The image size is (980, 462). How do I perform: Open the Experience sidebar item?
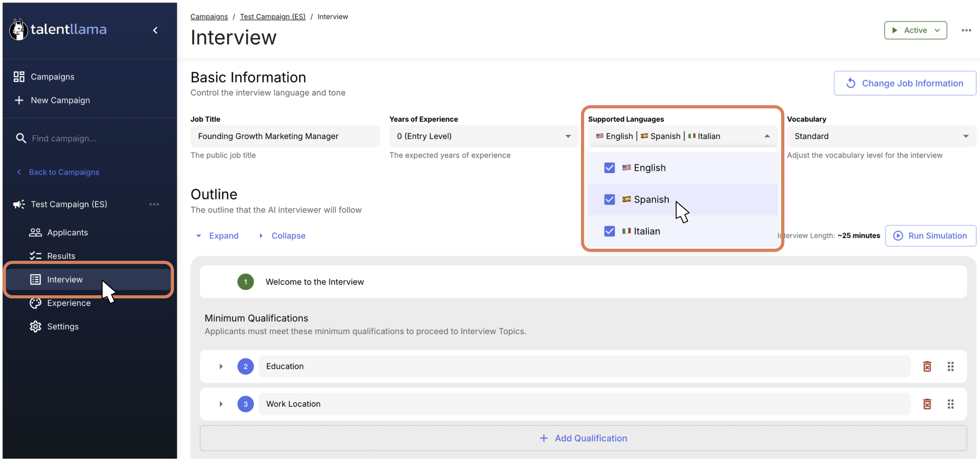pyautogui.click(x=68, y=303)
